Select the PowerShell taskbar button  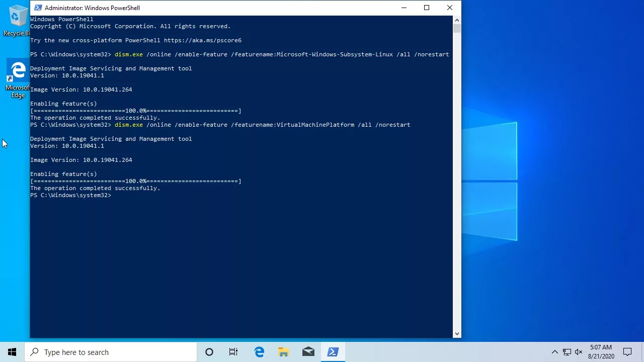point(333,352)
